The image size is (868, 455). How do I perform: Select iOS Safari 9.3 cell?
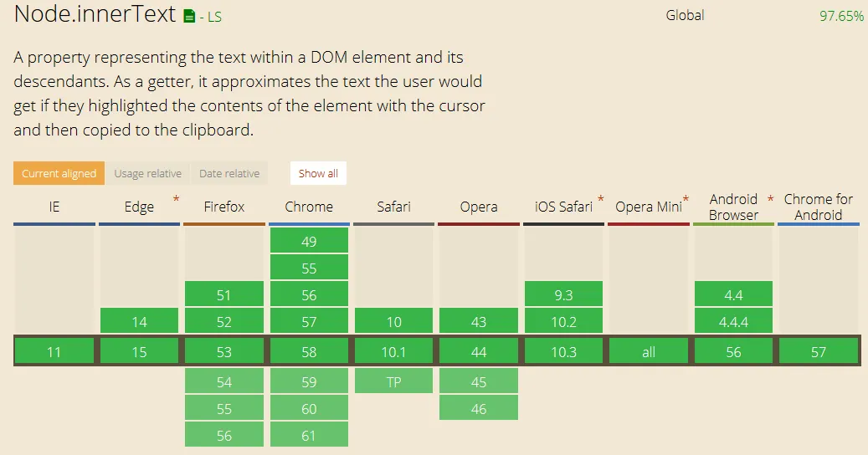(563, 294)
